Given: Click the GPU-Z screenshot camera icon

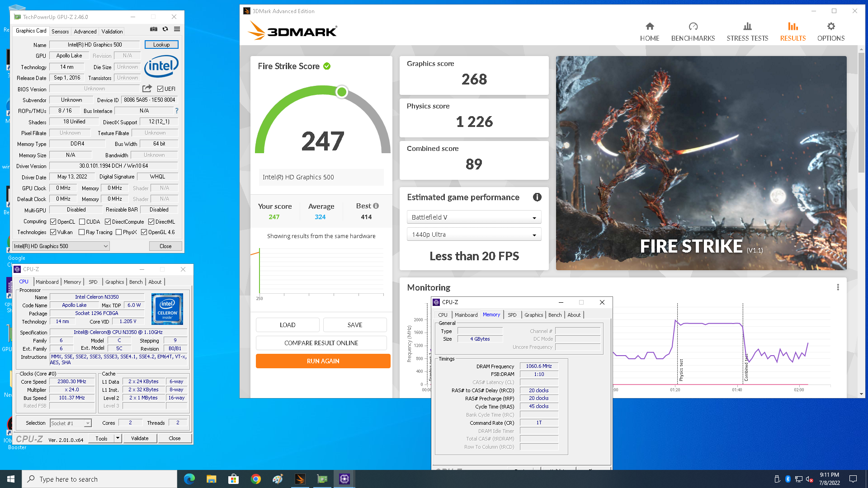Looking at the screenshot, I should 154,29.
